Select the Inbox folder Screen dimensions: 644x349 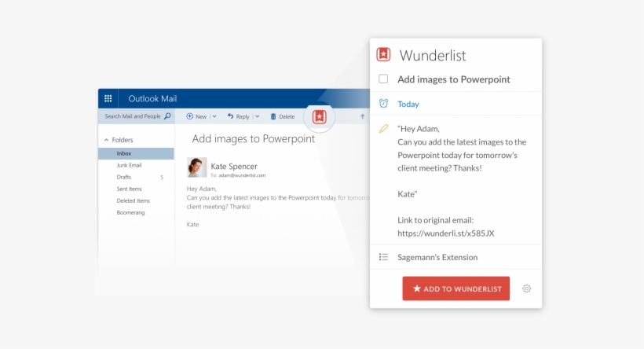click(x=137, y=153)
